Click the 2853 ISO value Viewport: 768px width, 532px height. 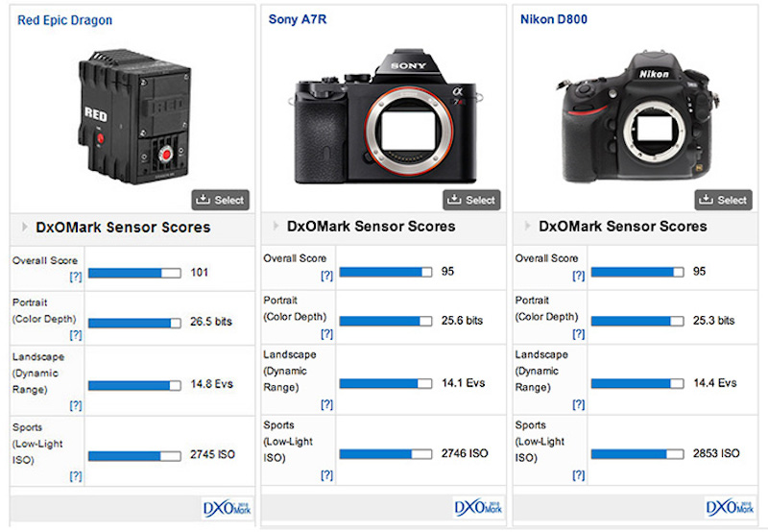(x=716, y=453)
